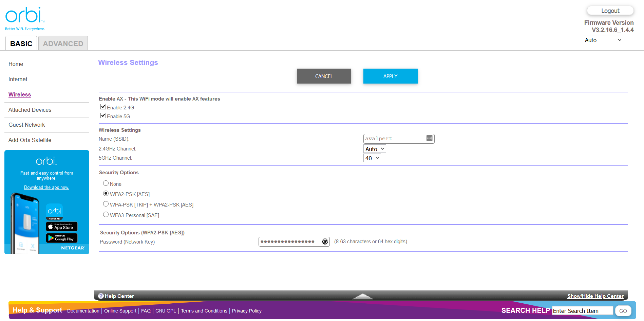
Task: Click the Get it on Google Play badge
Action: [x=62, y=238]
